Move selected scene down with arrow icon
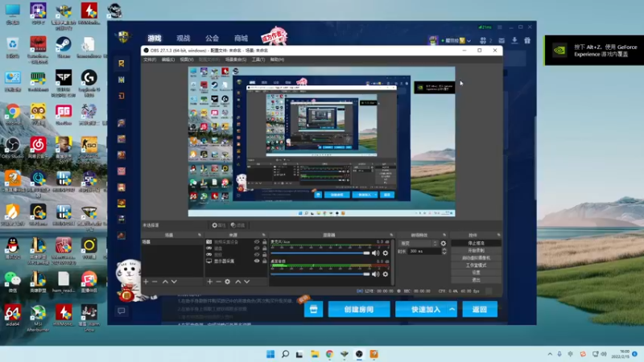The height and width of the screenshot is (362, 644). (175, 282)
